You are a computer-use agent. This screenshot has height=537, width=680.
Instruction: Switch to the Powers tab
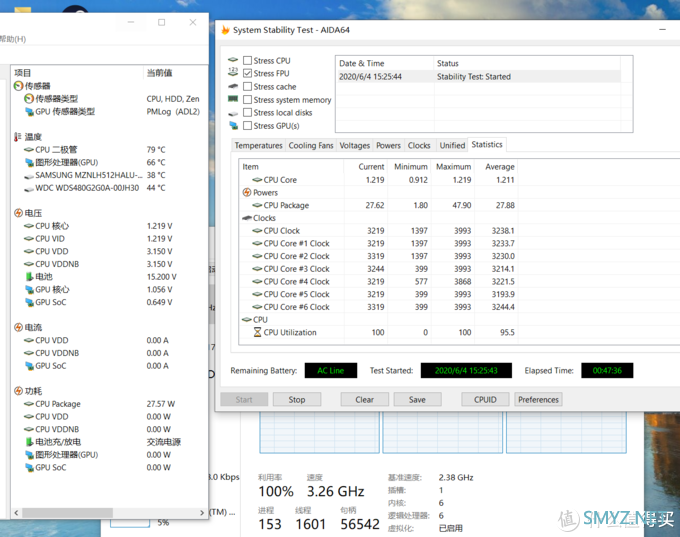(x=388, y=145)
